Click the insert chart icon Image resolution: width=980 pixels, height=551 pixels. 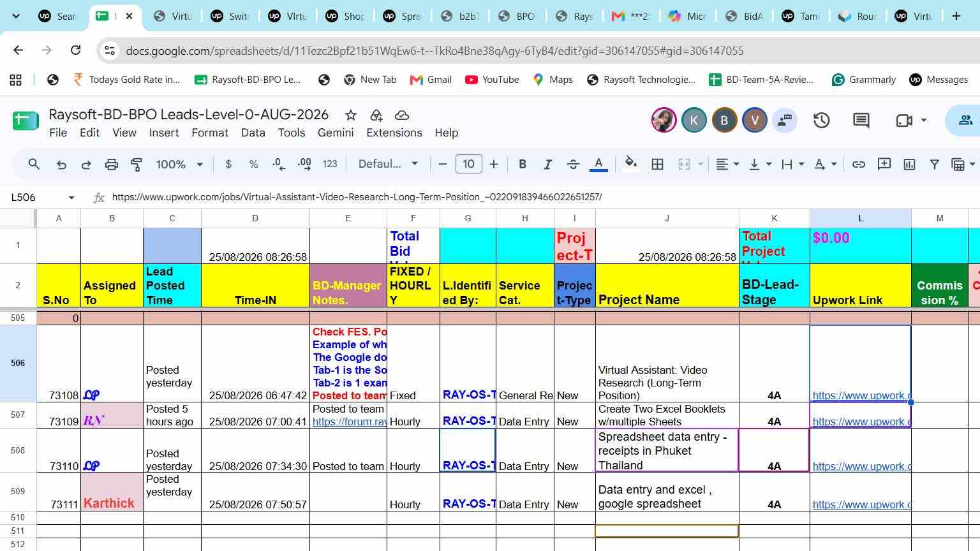[x=909, y=165]
